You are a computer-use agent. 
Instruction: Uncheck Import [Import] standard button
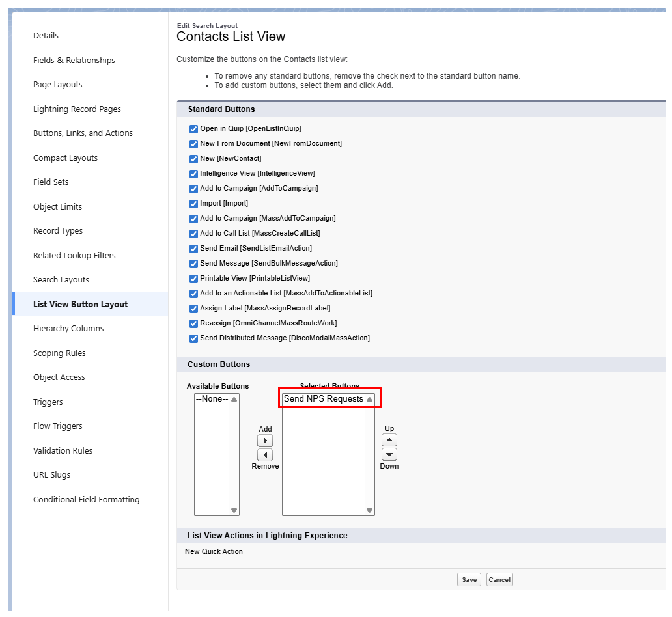point(193,203)
